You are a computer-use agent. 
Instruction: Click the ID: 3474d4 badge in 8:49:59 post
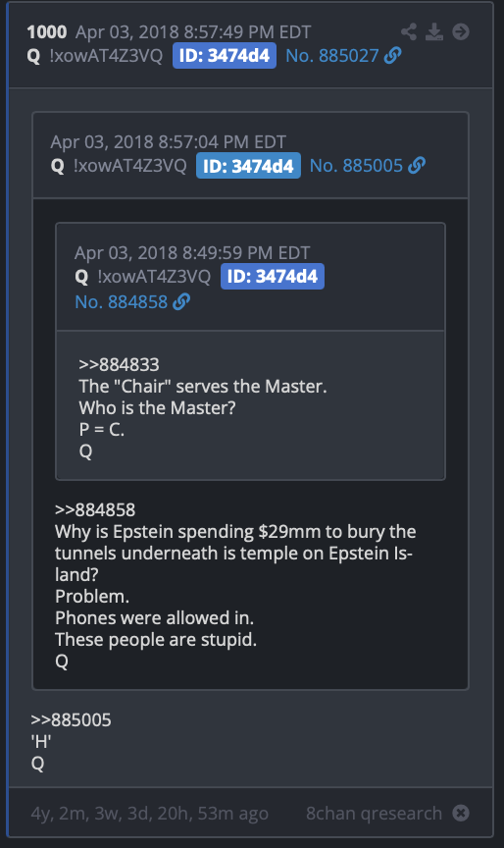273,277
